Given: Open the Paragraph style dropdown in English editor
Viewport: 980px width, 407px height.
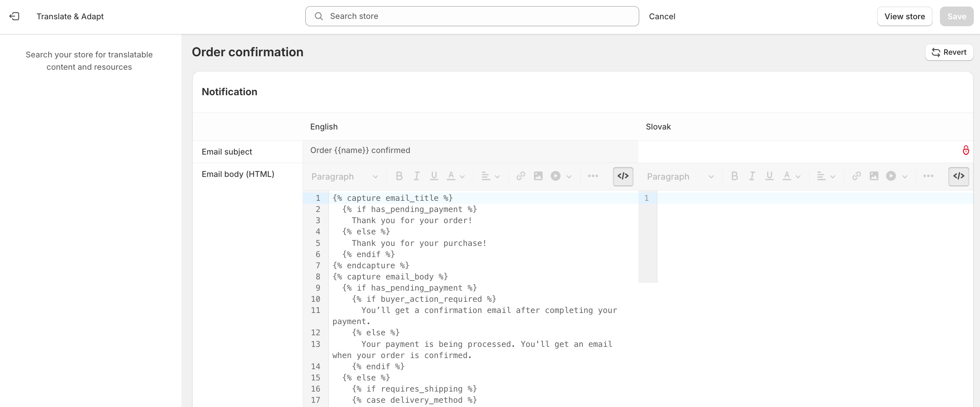Looking at the screenshot, I should (x=344, y=177).
